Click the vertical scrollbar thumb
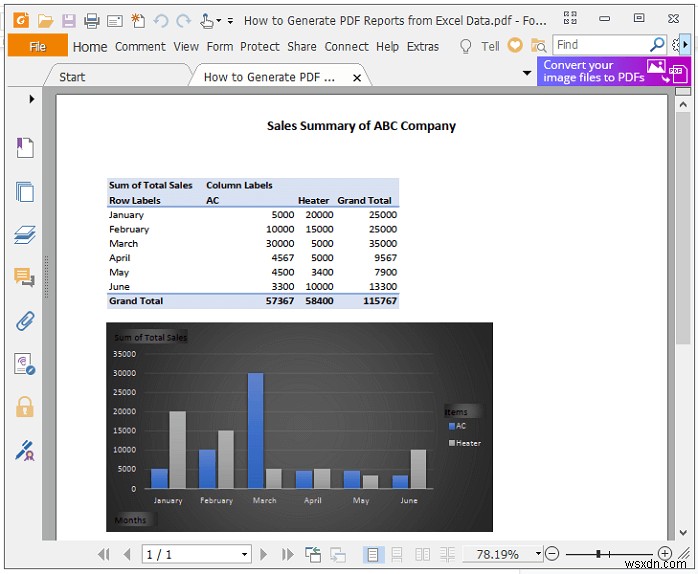The image size is (698, 574). click(682, 228)
